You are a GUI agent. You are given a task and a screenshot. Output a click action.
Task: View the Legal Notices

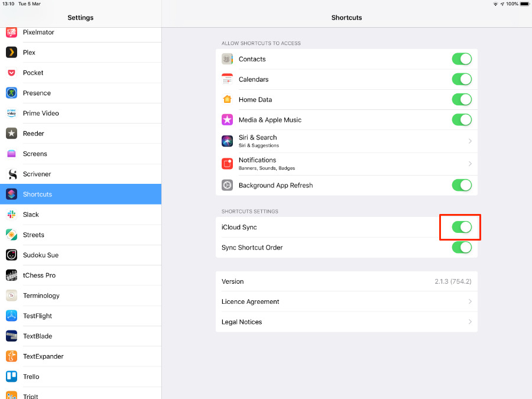346,322
